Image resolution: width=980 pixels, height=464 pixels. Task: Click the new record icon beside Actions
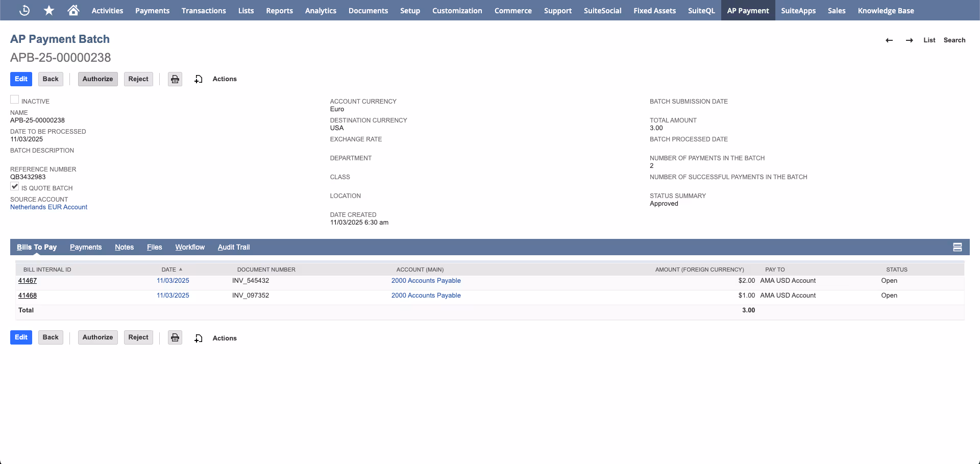coord(199,79)
